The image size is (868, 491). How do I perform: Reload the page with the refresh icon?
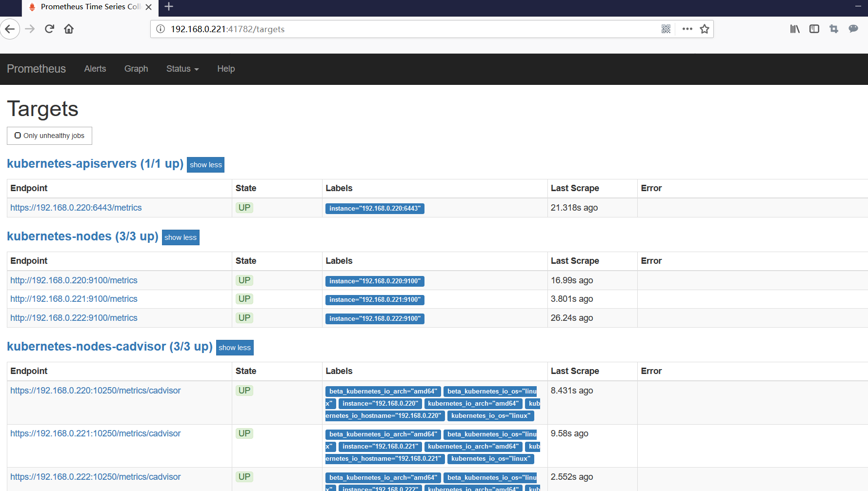[49, 29]
